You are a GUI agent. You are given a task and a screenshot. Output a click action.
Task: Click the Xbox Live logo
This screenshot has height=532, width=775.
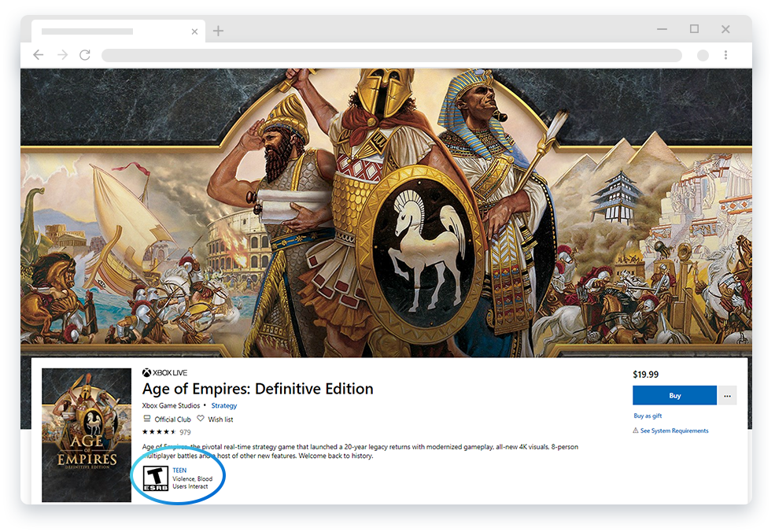164,373
